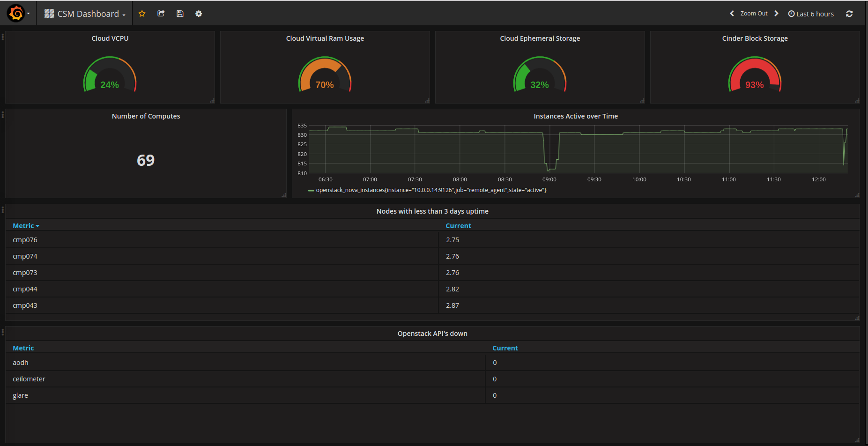Viewport: 868px width, 446px height.
Task: Select the cmp073 row metric
Action: point(25,273)
